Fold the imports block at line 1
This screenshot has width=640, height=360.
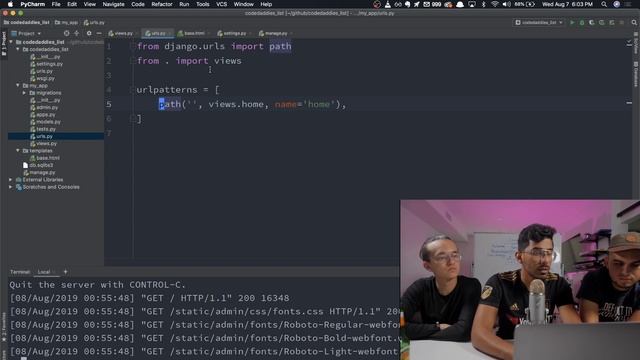tap(132, 46)
